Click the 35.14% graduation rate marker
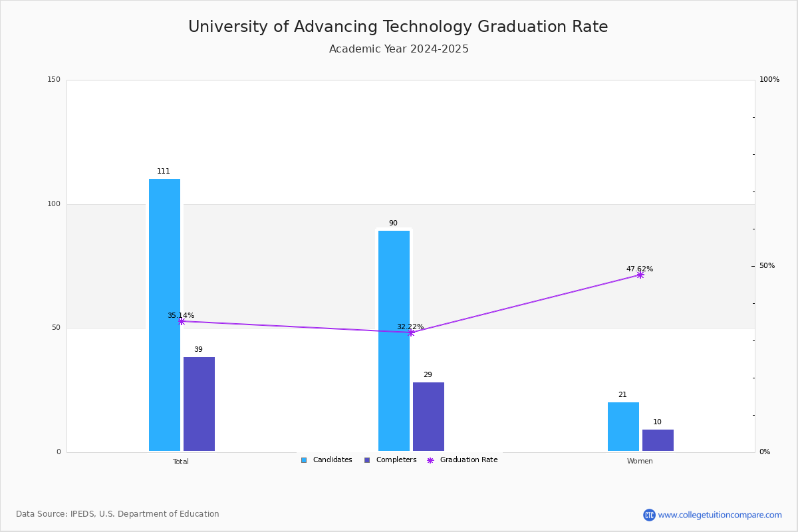The image size is (798, 532). pos(181,321)
